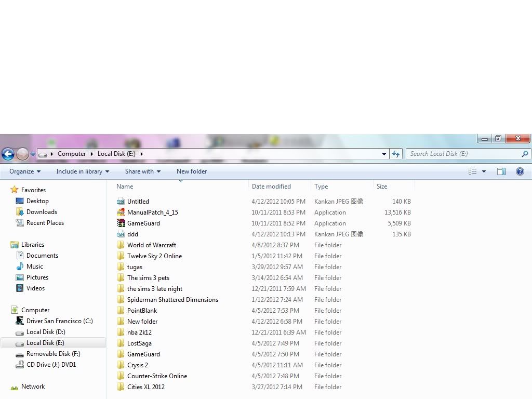The image size is (532, 399).
Task: Minimize the Explorer window
Action: click(x=485, y=138)
